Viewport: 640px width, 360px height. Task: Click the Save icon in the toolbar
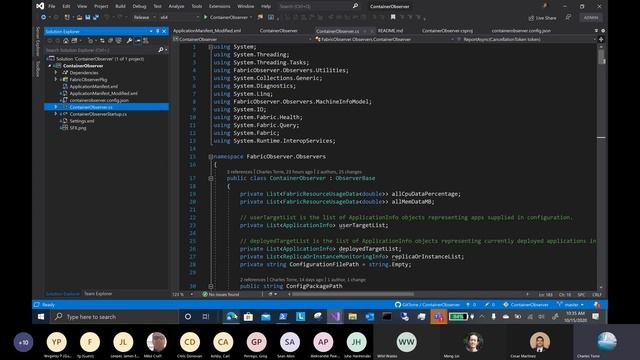87,18
